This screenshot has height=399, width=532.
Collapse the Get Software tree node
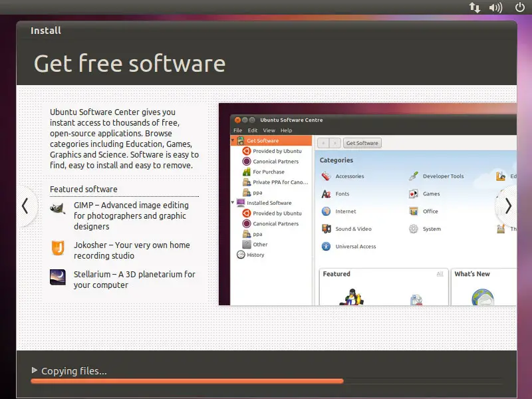tap(233, 140)
